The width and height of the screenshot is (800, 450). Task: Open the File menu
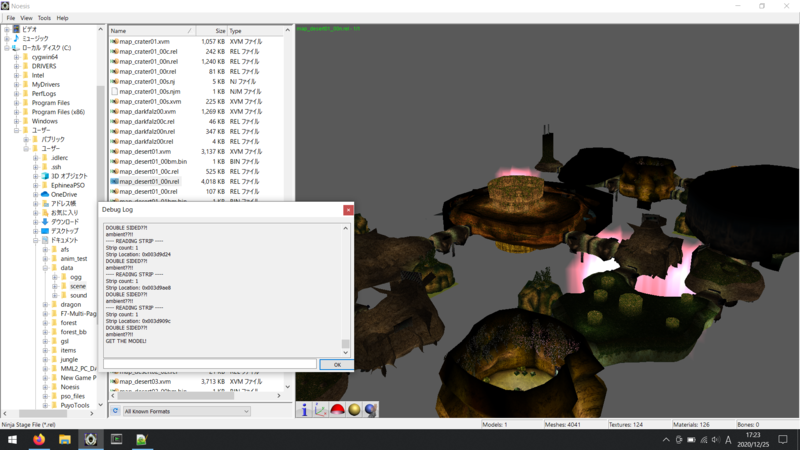(11, 18)
